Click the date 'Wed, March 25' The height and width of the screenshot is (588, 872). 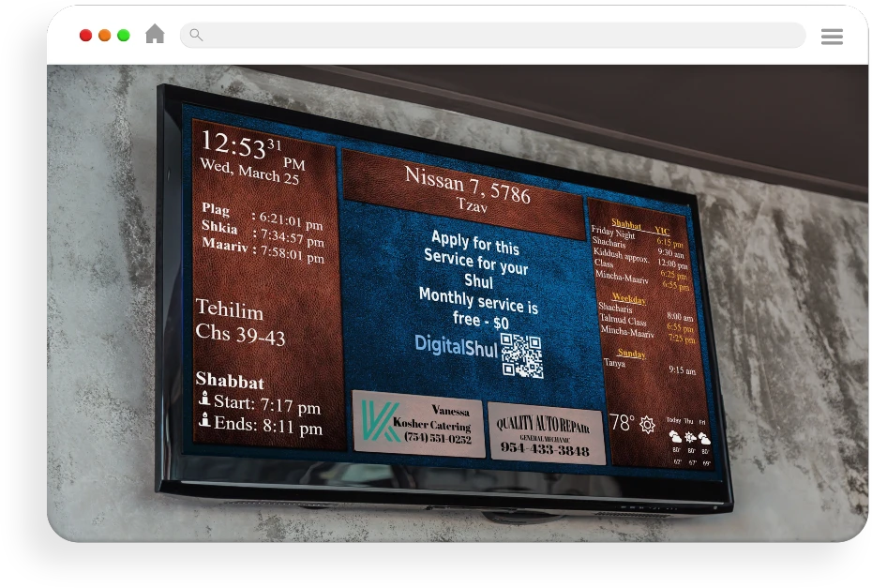[249, 172]
